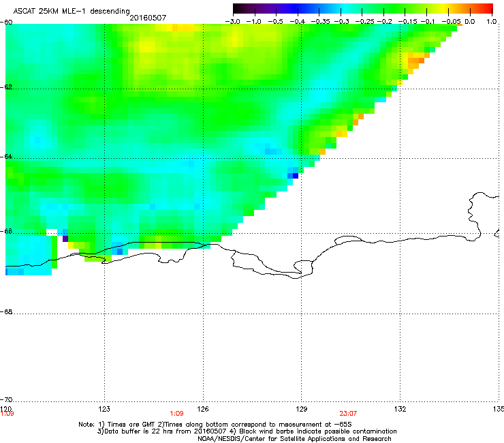Click the -62 latitude label
This screenshot has width=504, height=443.
pos(6,87)
